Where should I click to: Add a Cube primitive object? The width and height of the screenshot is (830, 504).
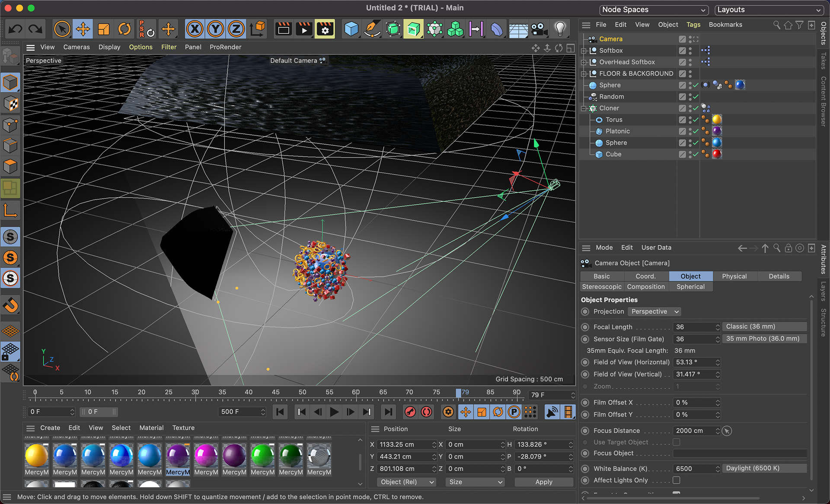351,29
